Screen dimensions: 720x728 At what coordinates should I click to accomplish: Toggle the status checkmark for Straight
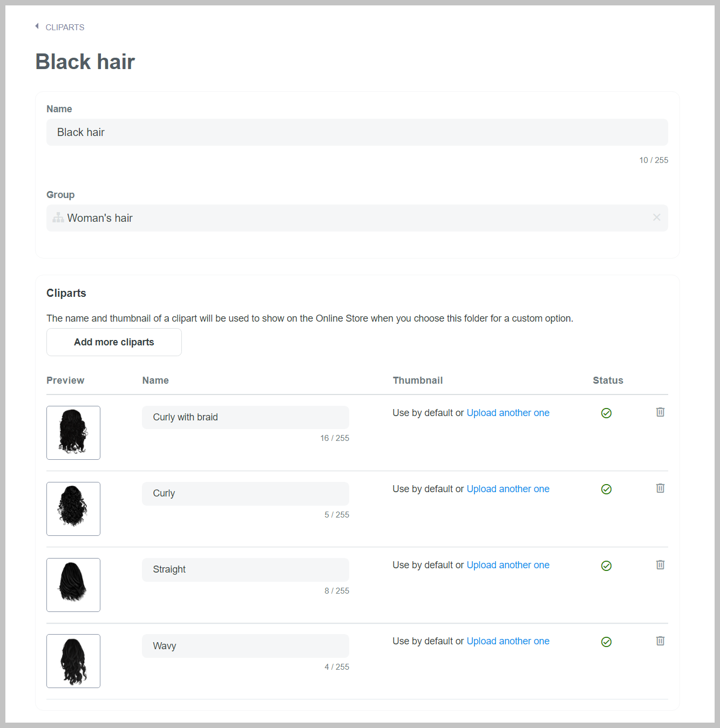(x=606, y=566)
